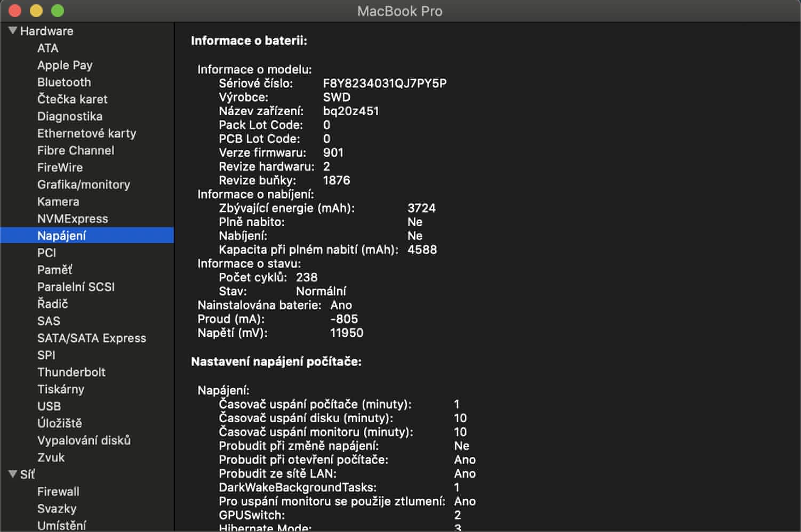Open the Thunderbolt entry

click(x=71, y=372)
